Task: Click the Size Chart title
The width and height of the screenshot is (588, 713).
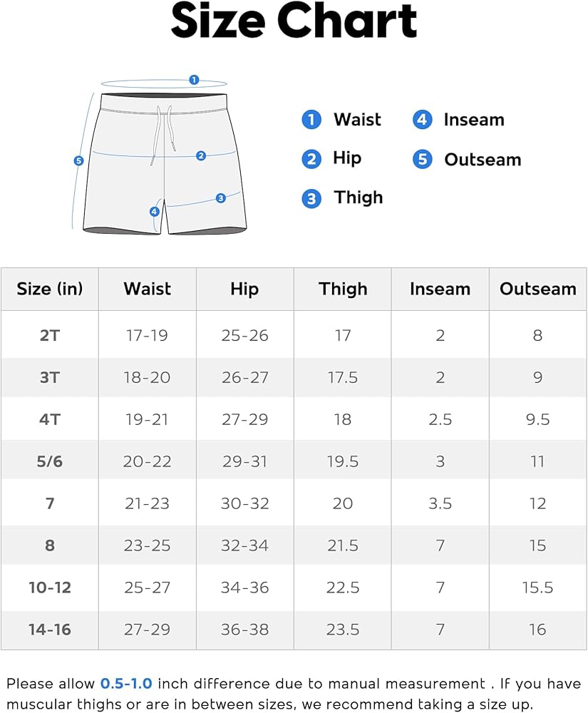Action: click(x=294, y=21)
